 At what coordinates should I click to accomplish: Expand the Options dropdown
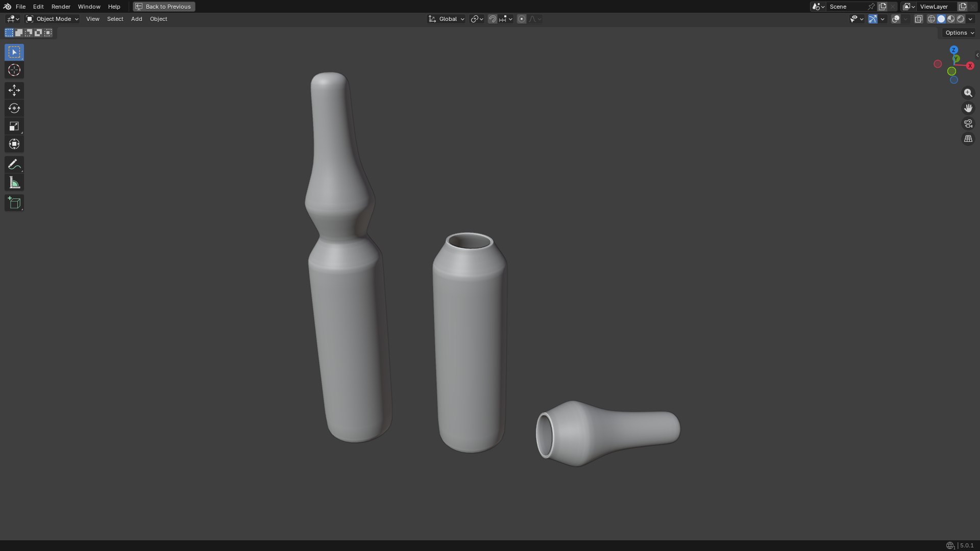(x=959, y=33)
